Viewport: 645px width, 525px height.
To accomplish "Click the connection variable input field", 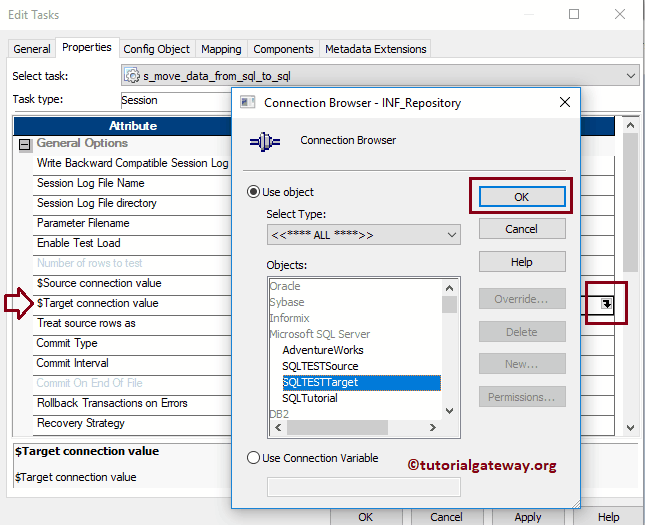I will click(x=364, y=487).
